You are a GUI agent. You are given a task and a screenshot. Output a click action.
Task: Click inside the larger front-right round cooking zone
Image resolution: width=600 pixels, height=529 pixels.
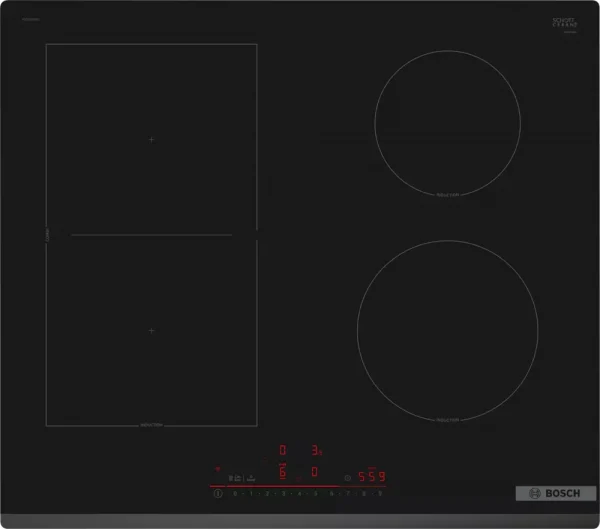click(x=448, y=331)
